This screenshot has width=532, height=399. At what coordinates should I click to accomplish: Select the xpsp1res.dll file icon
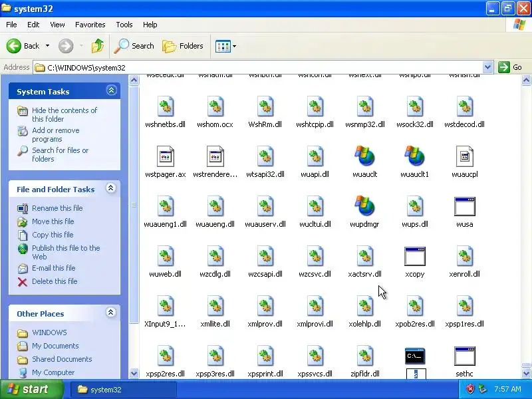pos(464,306)
